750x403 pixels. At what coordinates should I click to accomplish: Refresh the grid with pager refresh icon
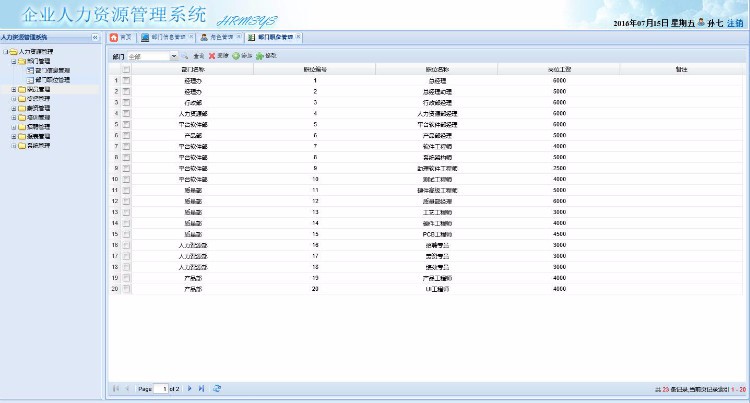[x=217, y=389]
